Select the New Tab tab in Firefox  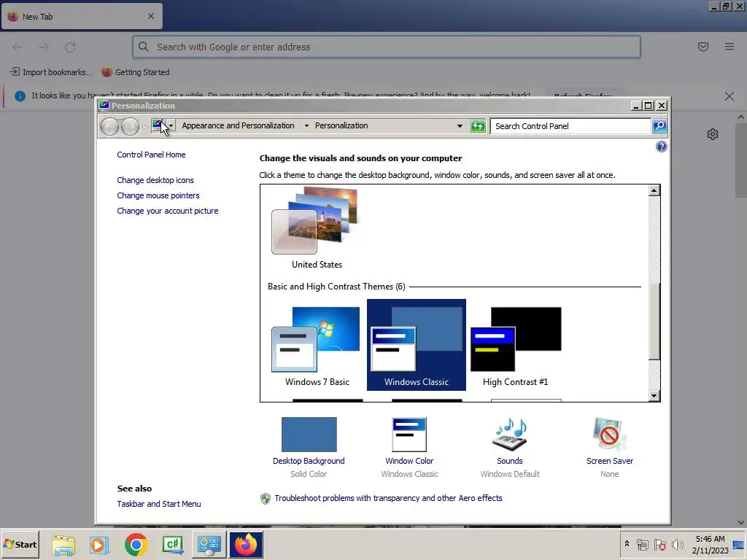[82, 16]
